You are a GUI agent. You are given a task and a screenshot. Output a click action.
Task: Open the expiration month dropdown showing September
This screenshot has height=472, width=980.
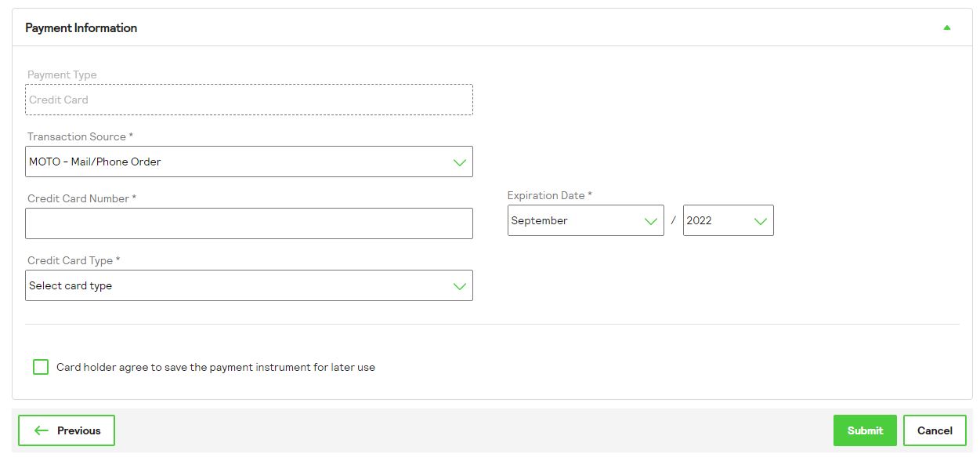[x=585, y=220]
